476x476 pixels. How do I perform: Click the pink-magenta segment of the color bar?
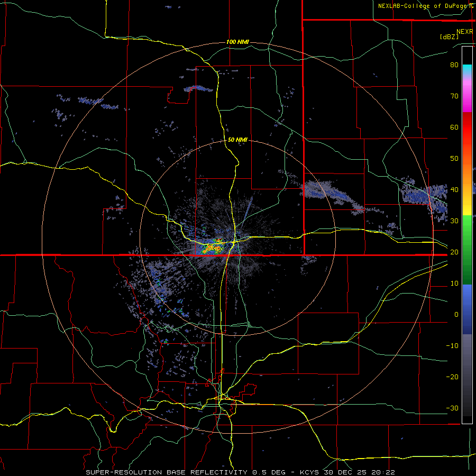[467, 94]
